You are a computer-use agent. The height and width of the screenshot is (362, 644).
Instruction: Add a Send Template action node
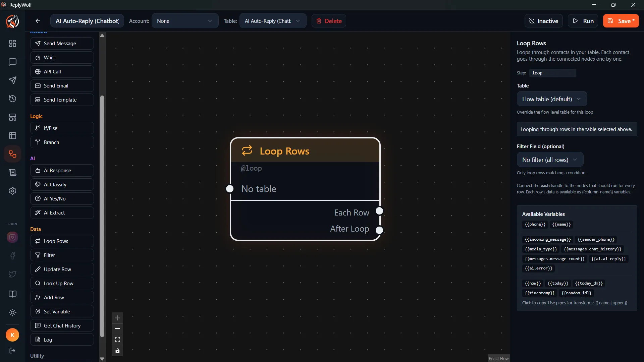click(62, 100)
